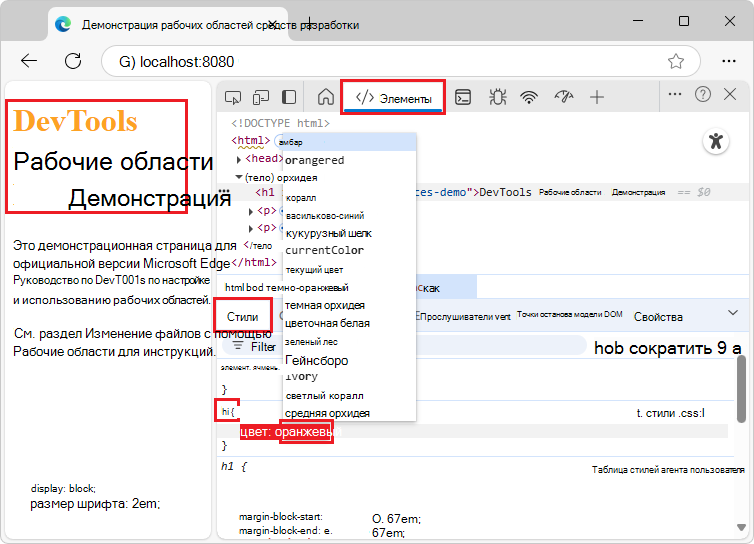Screen dimensions: 754x544
Task: Open the event listeners (Прослушиватели) tab
Action: tap(463, 316)
